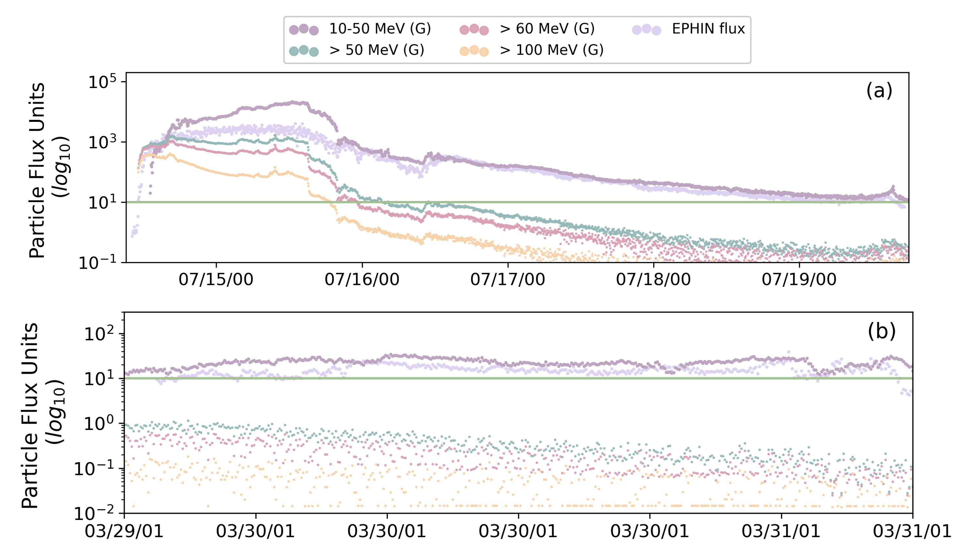Click the 07/18/00 x-axis tick label

coord(653,280)
